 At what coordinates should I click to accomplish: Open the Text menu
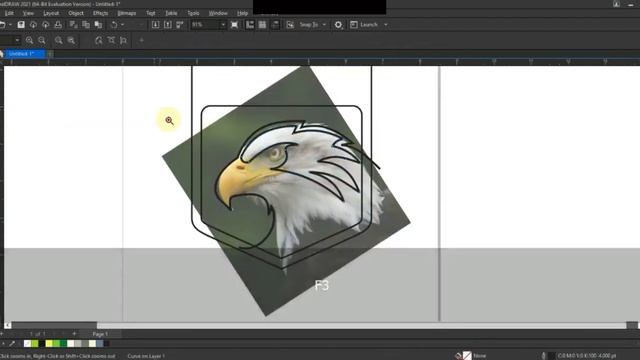[x=151, y=13]
